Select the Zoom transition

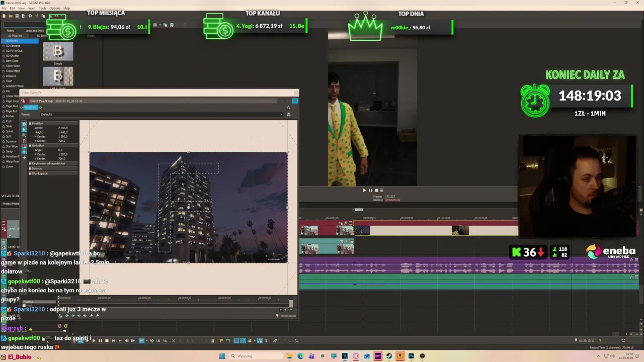pos(10,166)
